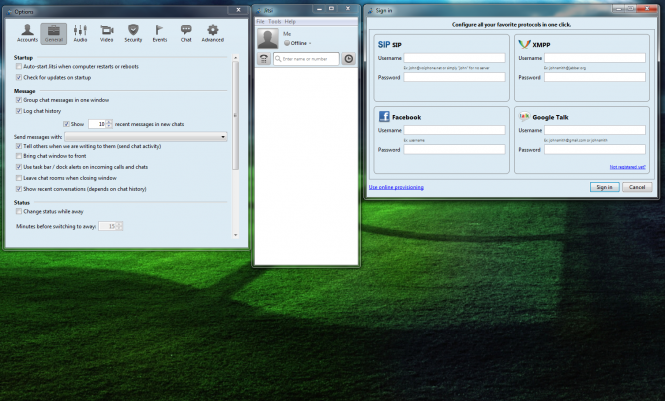Click the SIP Password field

click(454, 77)
